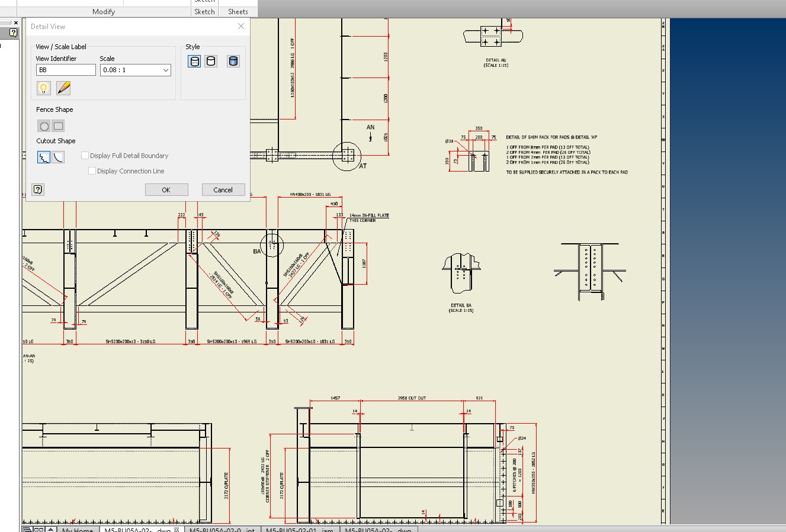Cancel the Detail View dialog
The image size is (786, 532).
tap(223, 189)
